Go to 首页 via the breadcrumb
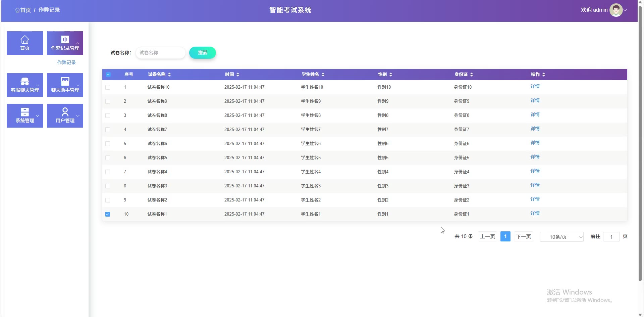Viewport: 644px width, 317px height. pyautogui.click(x=25, y=10)
